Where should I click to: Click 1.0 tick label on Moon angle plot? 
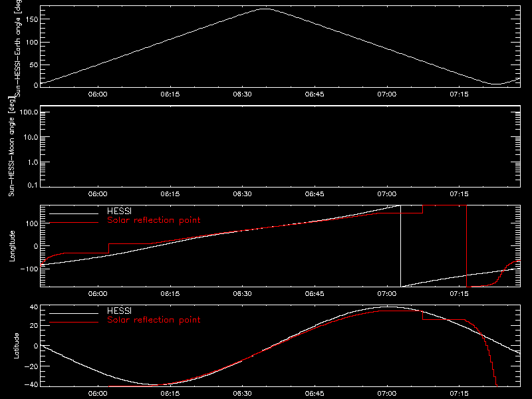point(33,162)
